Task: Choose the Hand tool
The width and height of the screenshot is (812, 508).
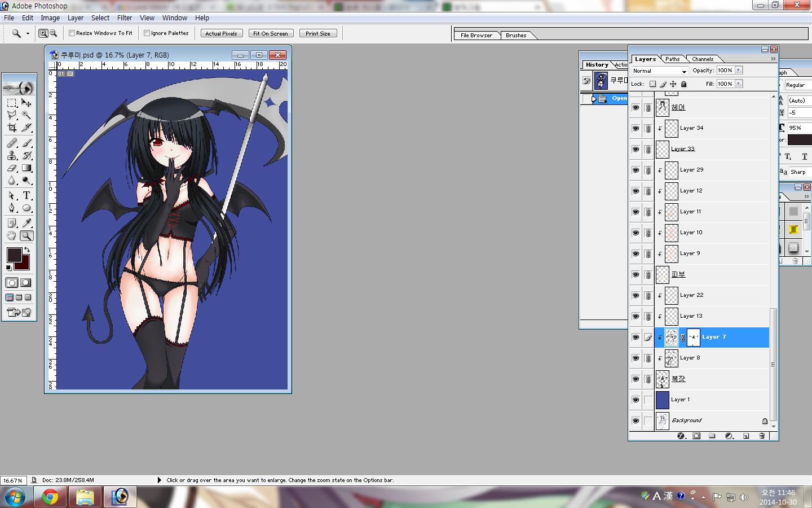Action: pos(12,236)
